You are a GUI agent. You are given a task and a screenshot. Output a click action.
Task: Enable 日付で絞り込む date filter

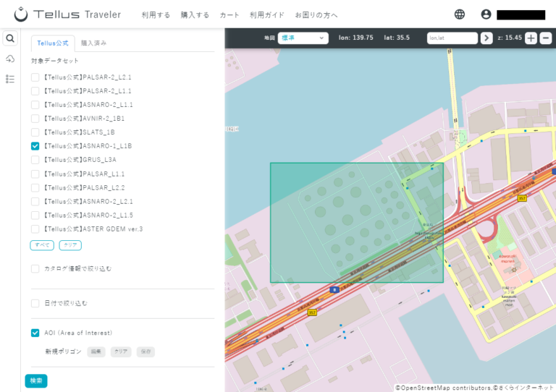35,303
